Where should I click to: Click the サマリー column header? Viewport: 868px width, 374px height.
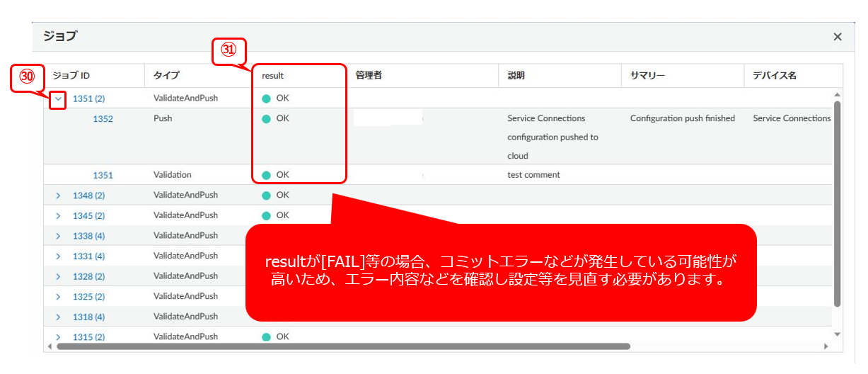pos(647,75)
